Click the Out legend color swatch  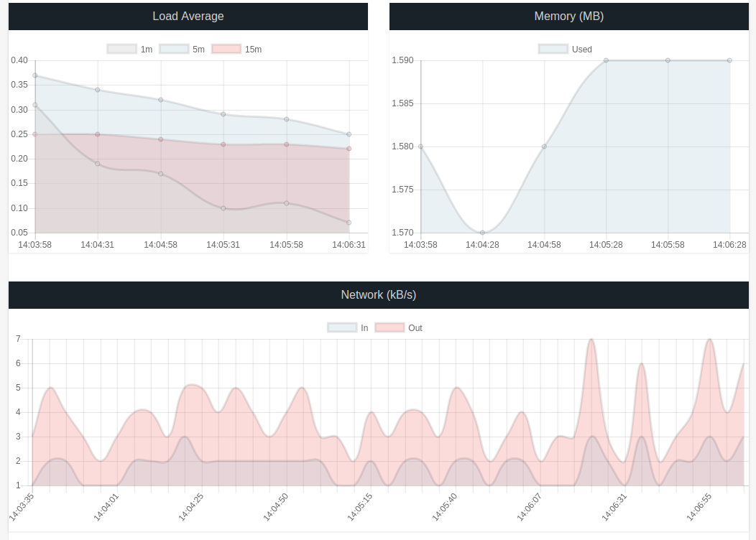tap(389, 328)
